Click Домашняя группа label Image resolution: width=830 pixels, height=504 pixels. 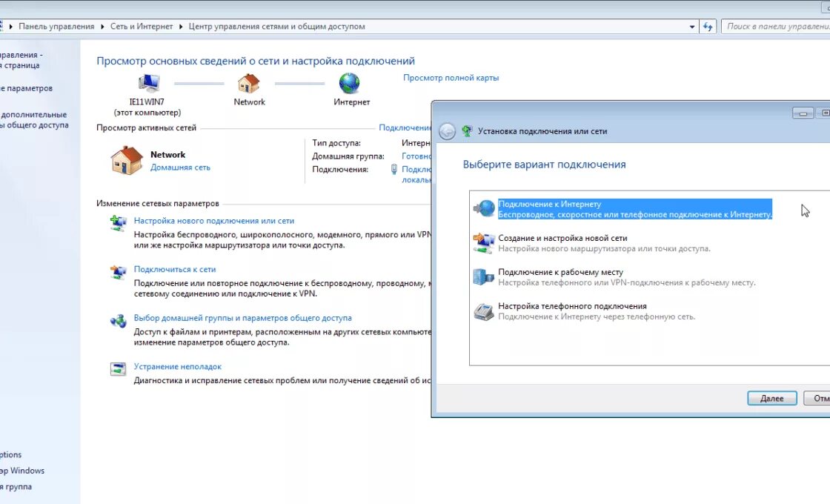click(348, 156)
